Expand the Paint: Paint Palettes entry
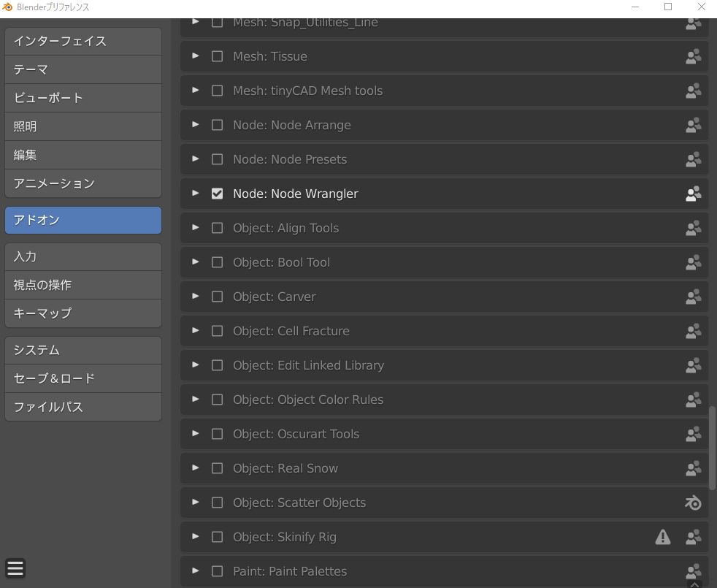This screenshot has height=588, width=717. (x=195, y=570)
